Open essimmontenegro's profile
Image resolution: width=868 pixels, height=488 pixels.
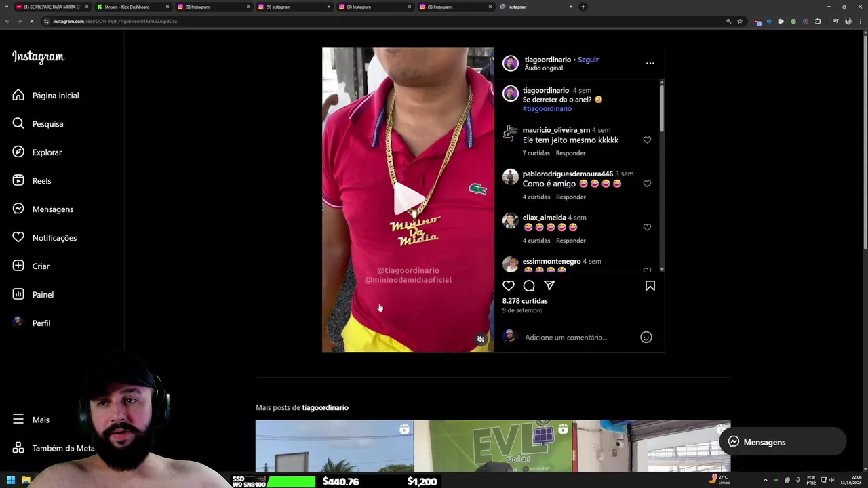551,262
